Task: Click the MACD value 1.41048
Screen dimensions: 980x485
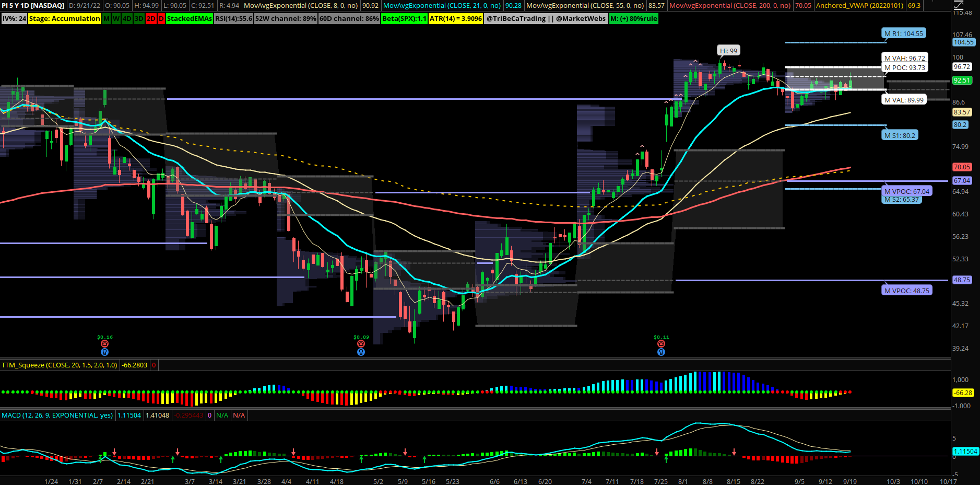Action: [157, 415]
